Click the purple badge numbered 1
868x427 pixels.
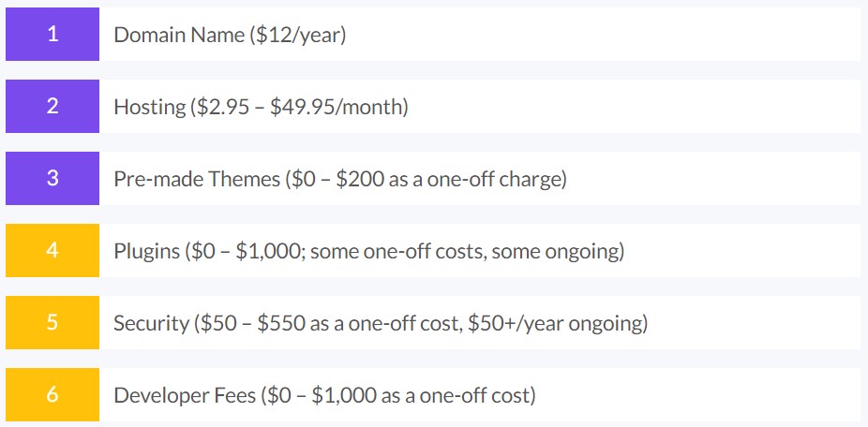(52, 35)
